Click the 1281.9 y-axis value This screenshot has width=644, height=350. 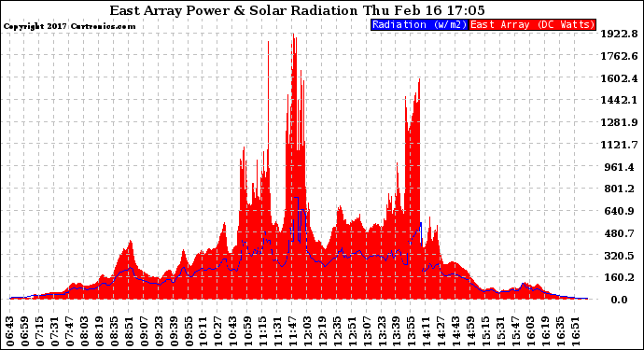(619, 122)
